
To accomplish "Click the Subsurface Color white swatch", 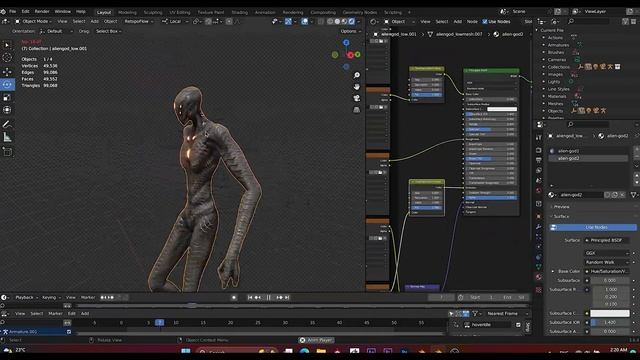I will (610, 313).
